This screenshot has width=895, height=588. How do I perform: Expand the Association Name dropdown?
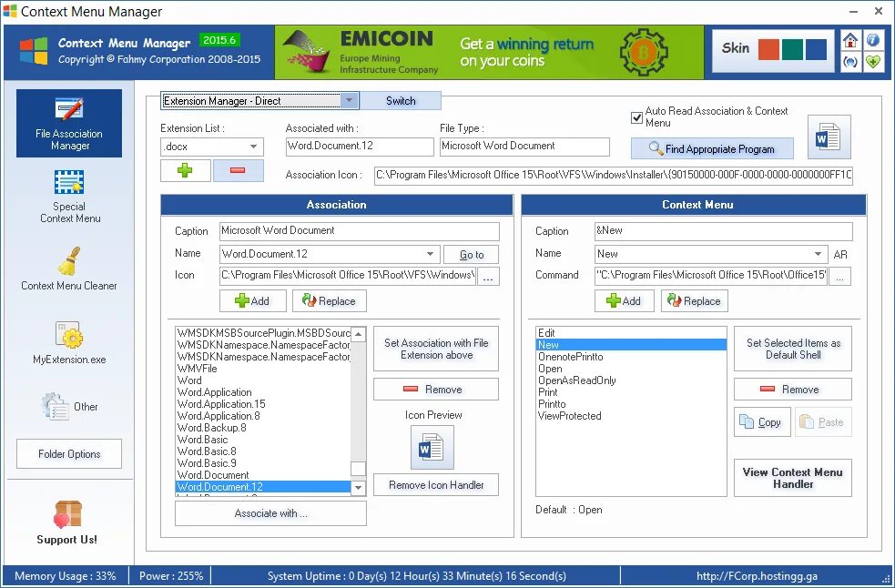[x=430, y=254]
